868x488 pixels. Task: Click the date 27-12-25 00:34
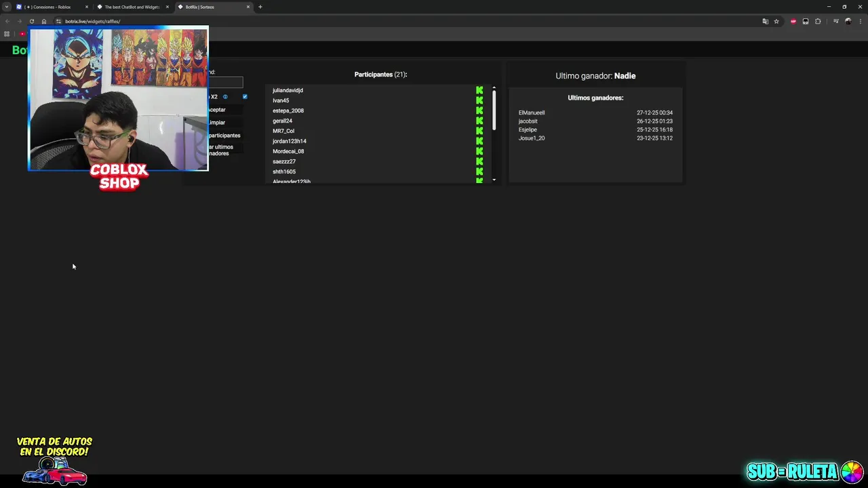[654, 113]
